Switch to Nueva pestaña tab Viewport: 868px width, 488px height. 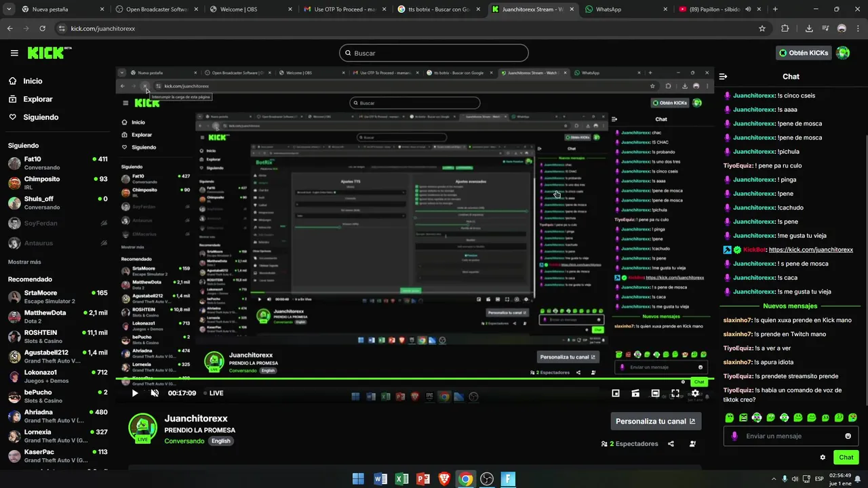coord(64,9)
